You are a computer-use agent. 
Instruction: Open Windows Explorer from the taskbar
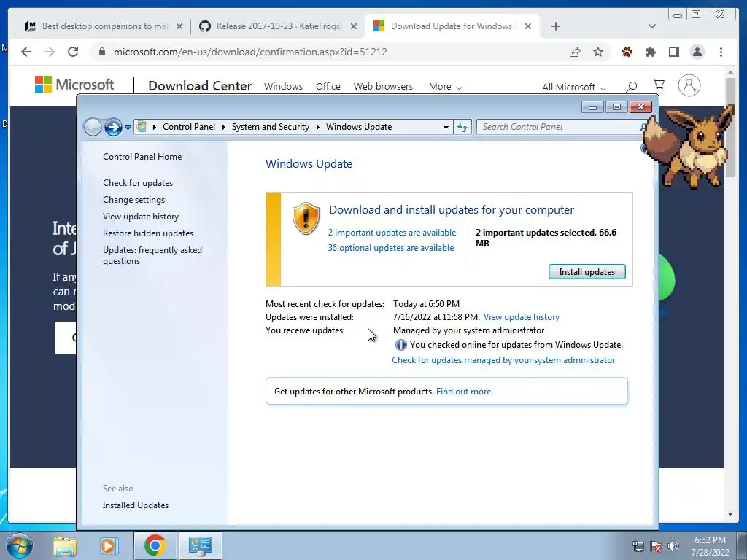click(65, 545)
